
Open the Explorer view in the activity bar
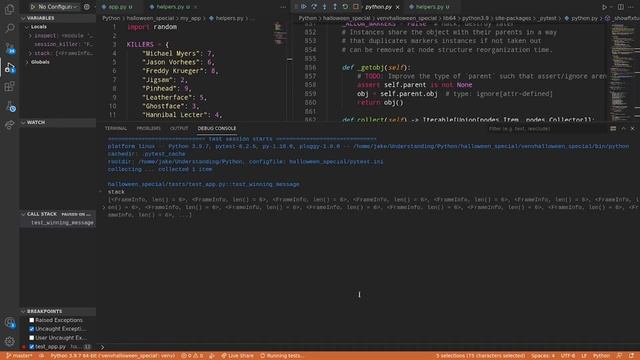pos(9,9)
